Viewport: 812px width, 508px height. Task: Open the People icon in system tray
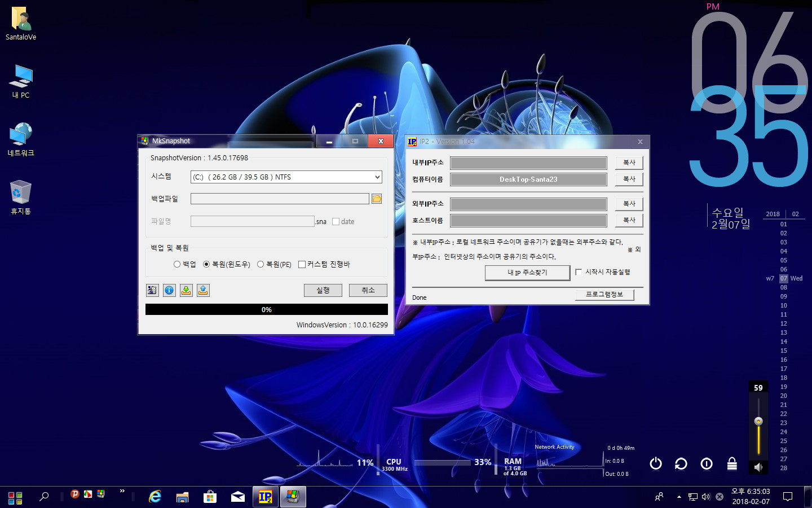659,497
